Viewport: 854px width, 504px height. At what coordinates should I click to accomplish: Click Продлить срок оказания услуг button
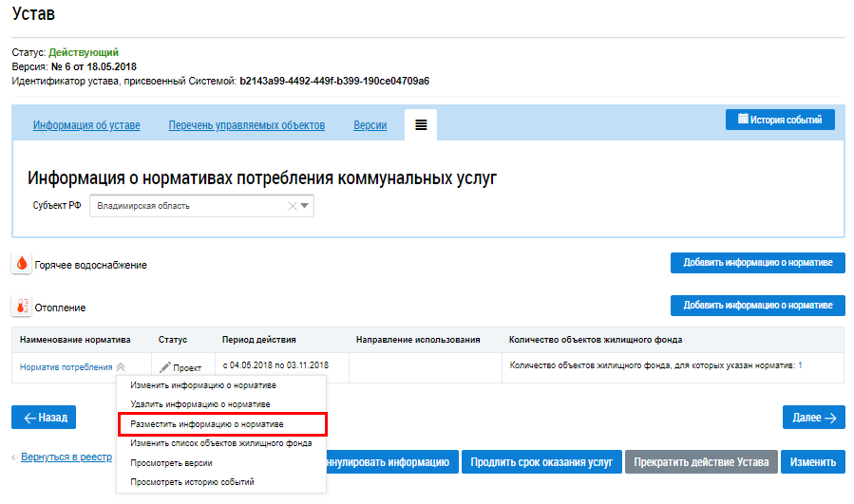point(541,462)
